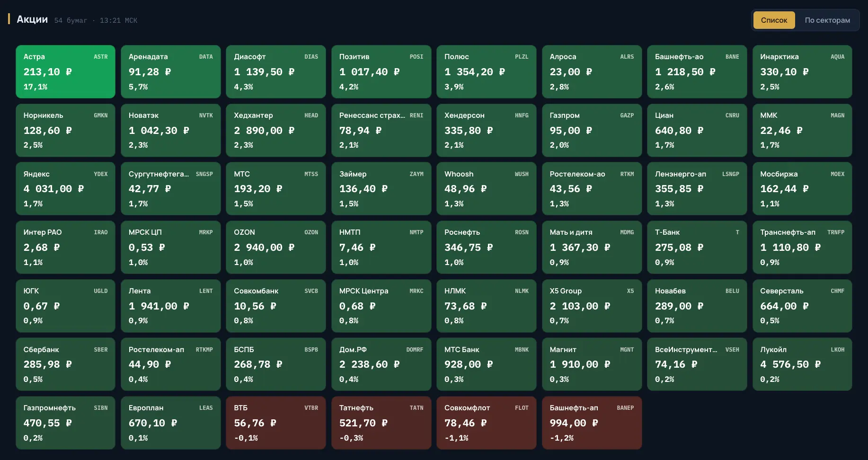Open the Хендерсон HNFG card
Viewport: 868px width, 460px height.
487,130
